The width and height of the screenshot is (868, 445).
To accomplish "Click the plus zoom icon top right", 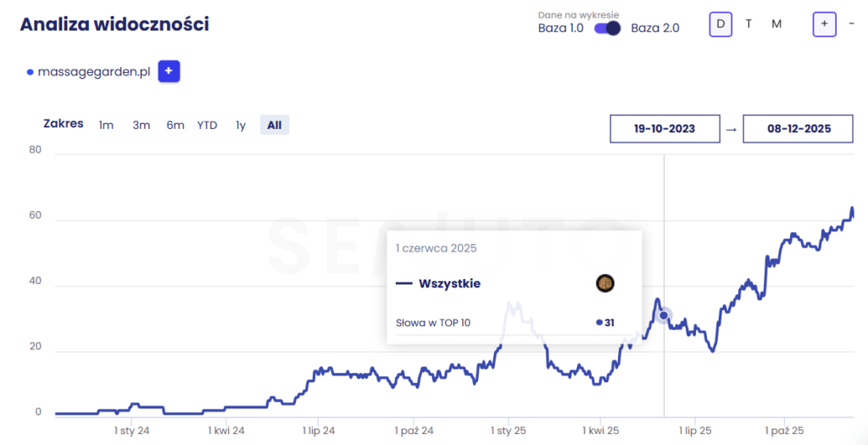I will (x=824, y=24).
